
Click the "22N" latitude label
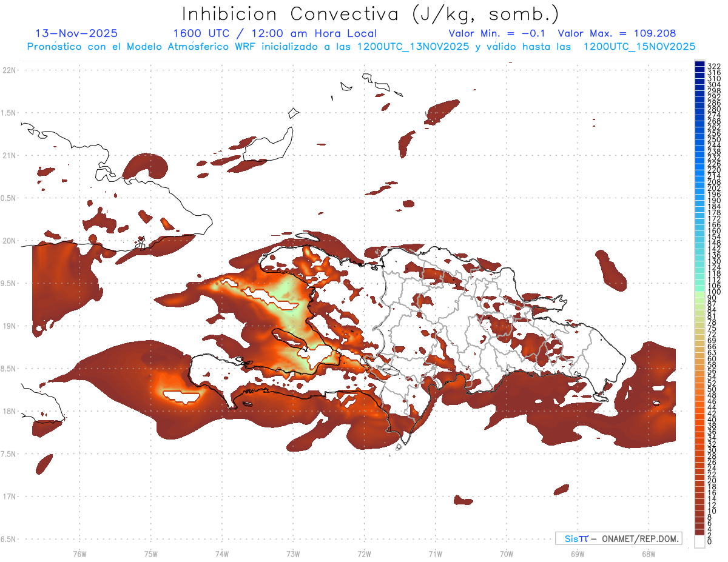(9, 70)
